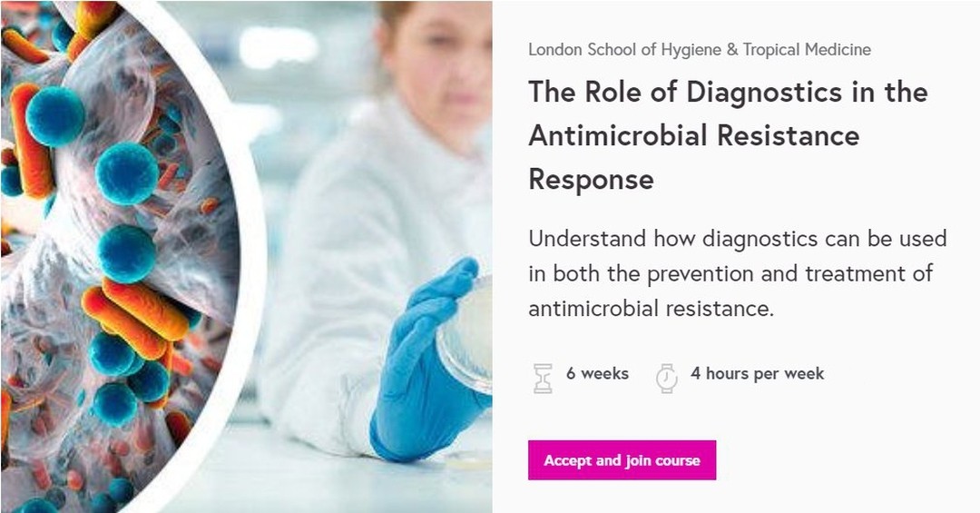Image resolution: width=980 pixels, height=513 pixels.
Task: Click the scientist photo in the banner
Action: pos(375,251)
